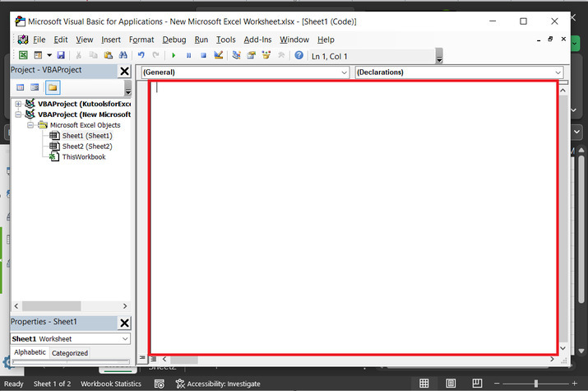Click the Break pause icon
Screen dimensions: 588x391
pyautogui.click(x=188, y=55)
